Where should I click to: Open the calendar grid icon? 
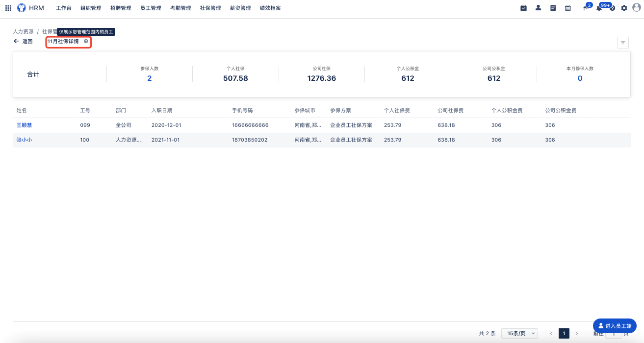[568, 8]
